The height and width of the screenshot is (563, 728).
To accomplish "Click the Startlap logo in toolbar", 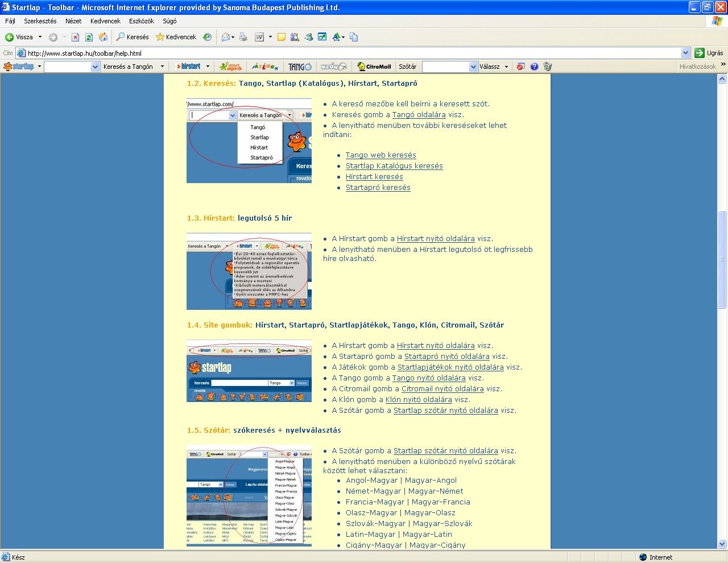I will tap(19, 67).
